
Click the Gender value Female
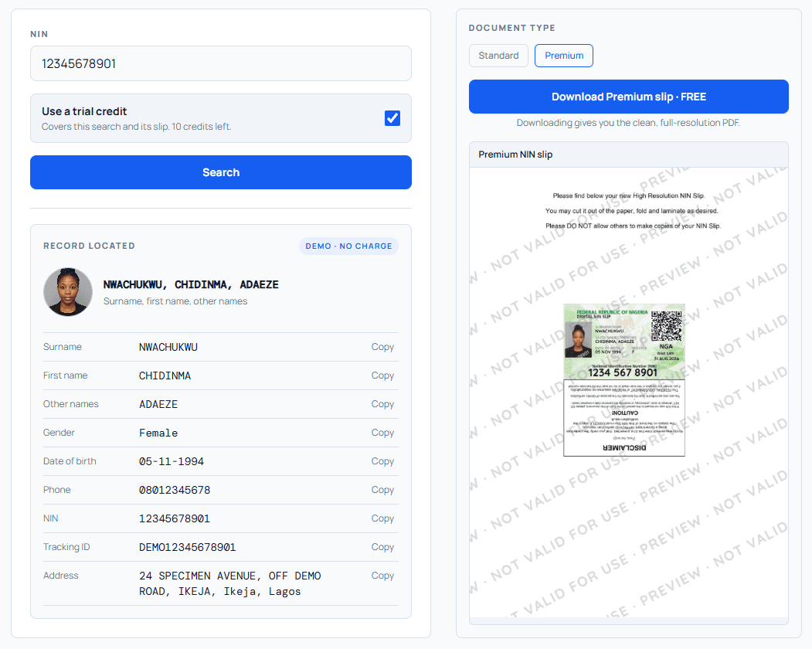158,433
